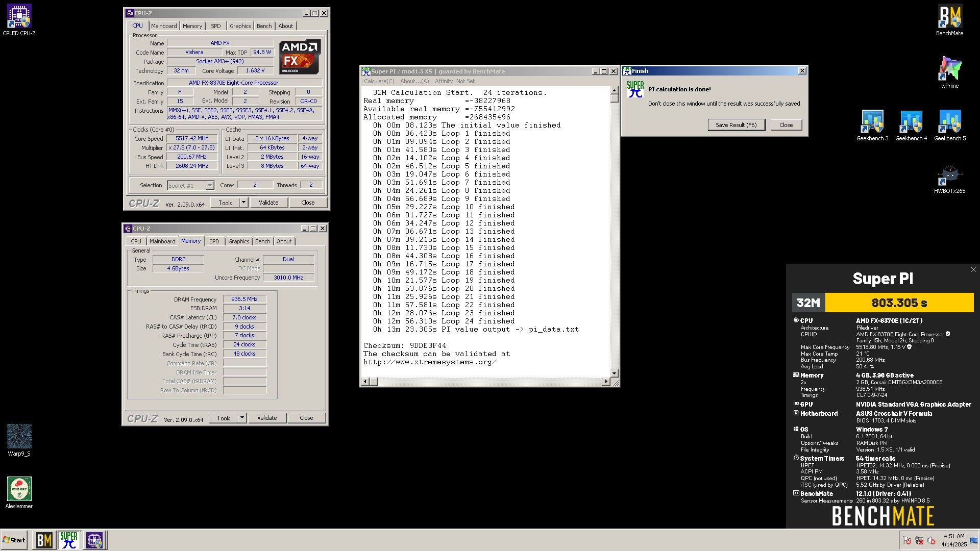Launch the Geekbench 3 shortcut
Viewport: 980px width, 551px height.
(872, 126)
